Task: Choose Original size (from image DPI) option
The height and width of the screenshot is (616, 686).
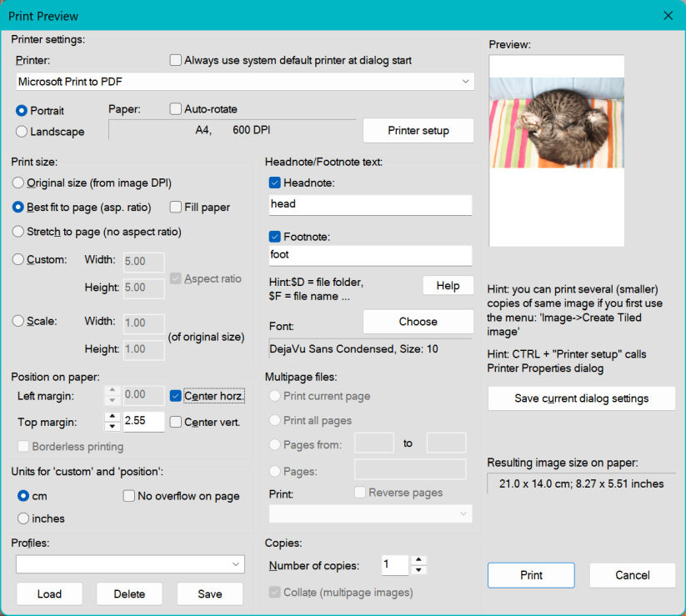Action: click(19, 183)
